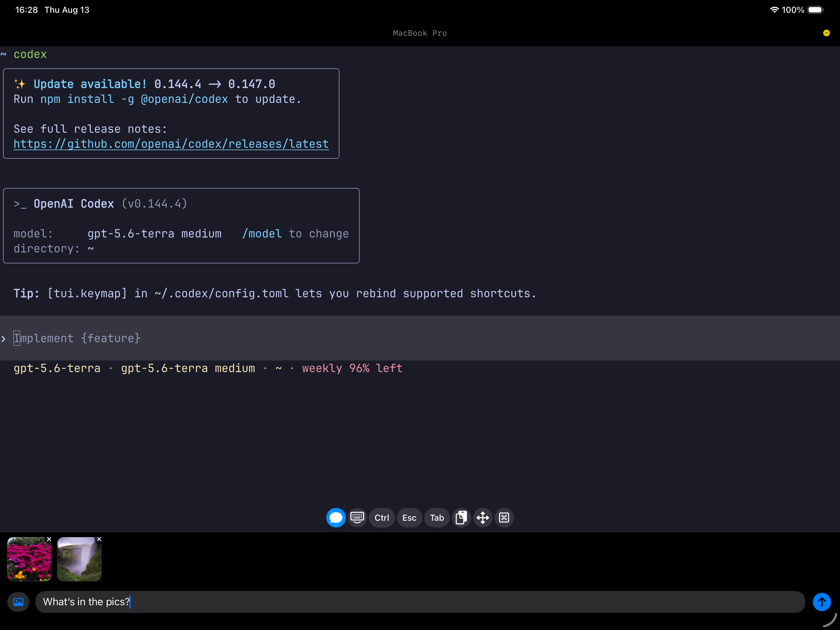Tap the Command key icon

coord(504,518)
